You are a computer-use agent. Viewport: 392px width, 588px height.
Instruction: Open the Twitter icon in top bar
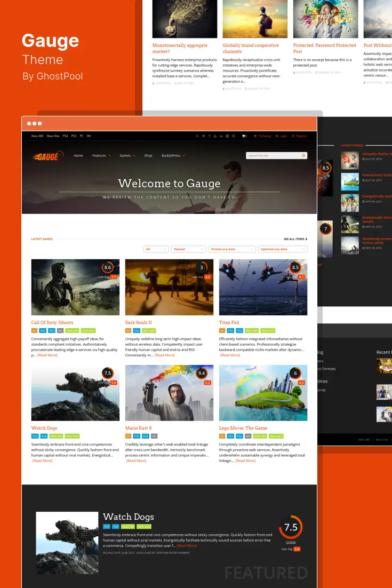204,136
